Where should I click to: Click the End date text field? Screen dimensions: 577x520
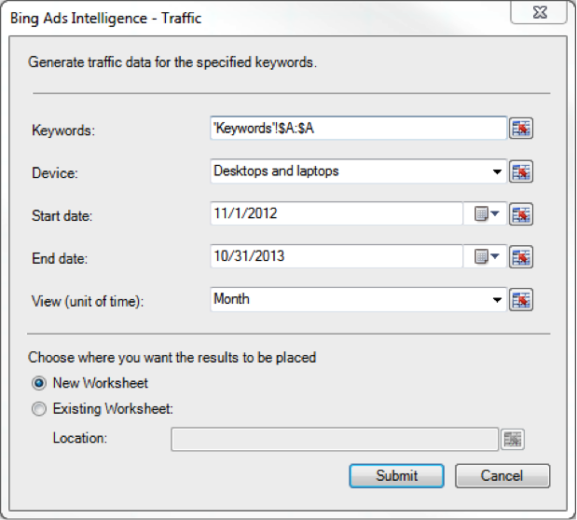(336, 257)
